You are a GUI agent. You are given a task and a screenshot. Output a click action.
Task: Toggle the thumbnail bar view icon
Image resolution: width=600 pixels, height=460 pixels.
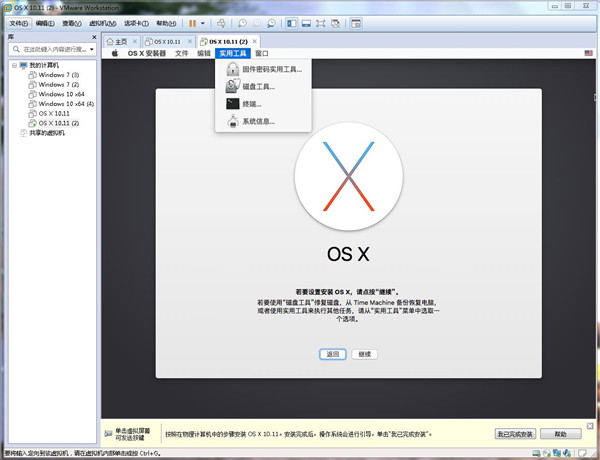[x=306, y=24]
